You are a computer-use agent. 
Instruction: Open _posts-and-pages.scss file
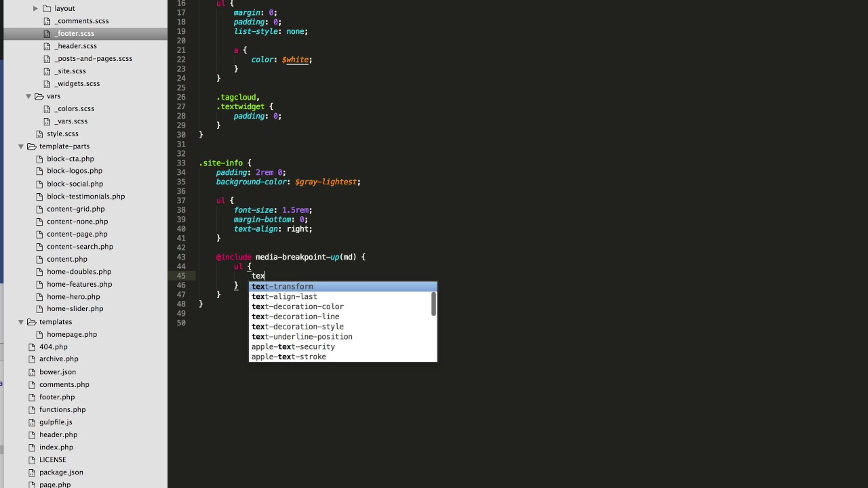click(x=93, y=58)
